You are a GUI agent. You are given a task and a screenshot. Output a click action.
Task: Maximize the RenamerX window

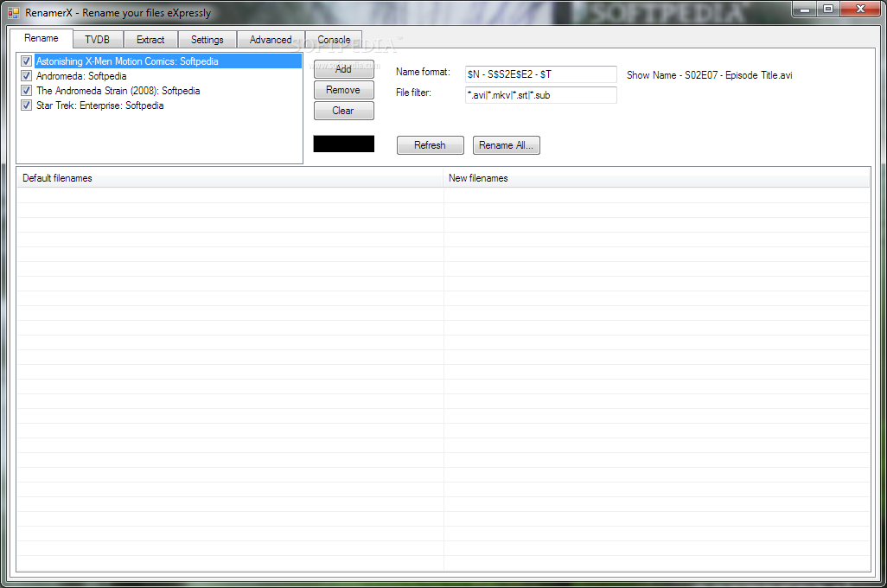tap(828, 9)
